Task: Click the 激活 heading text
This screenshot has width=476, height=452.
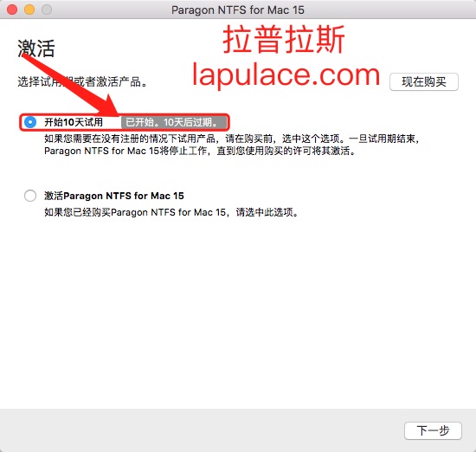Action: (x=36, y=48)
